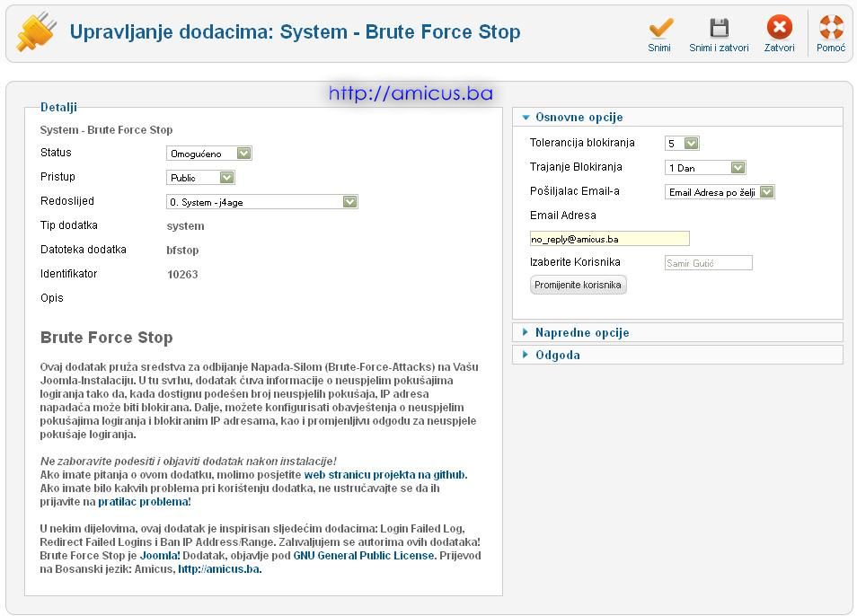Click the Identifikator value 10263

coord(182,275)
